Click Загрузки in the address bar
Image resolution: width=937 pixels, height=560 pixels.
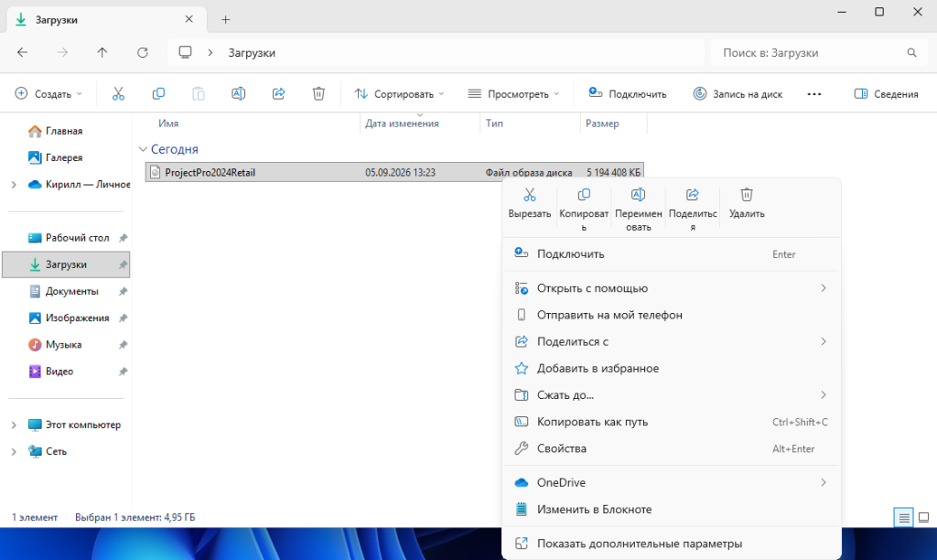(252, 52)
